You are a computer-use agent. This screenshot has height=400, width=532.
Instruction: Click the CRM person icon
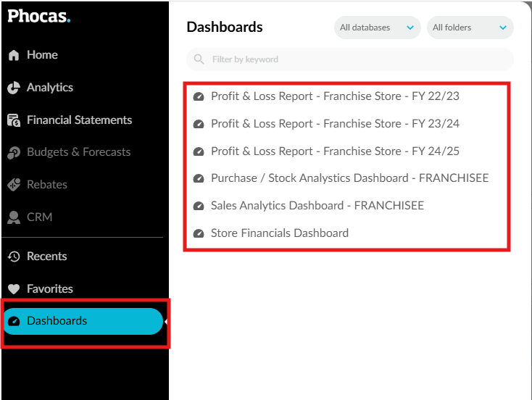[14, 217]
